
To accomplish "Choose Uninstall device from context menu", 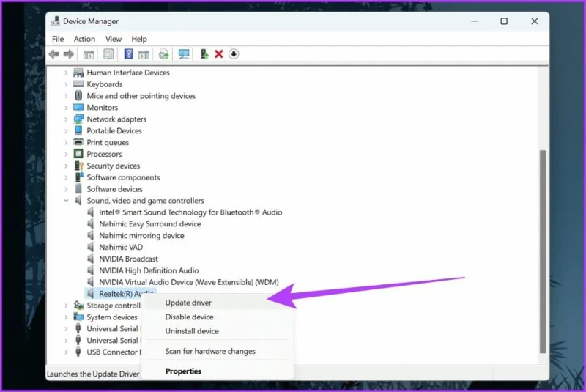I will tap(218, 330).
